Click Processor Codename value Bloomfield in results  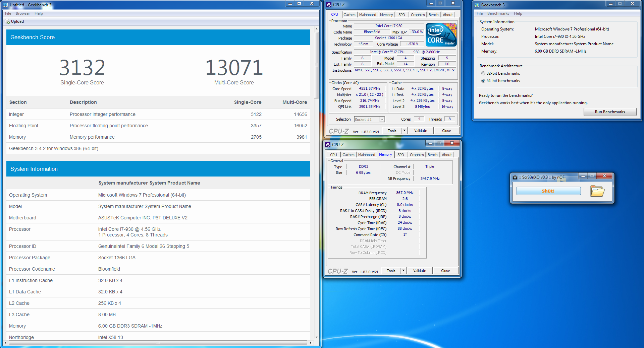(109, 269)
